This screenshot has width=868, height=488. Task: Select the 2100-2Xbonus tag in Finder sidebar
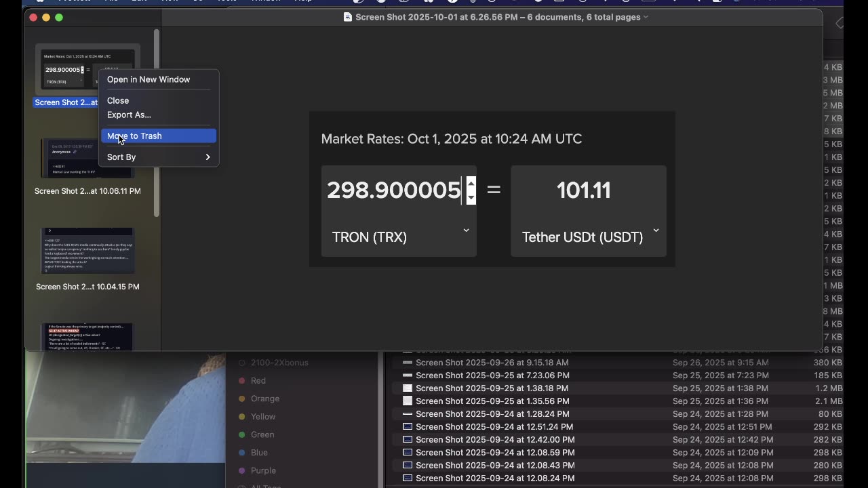pos(279,363)
